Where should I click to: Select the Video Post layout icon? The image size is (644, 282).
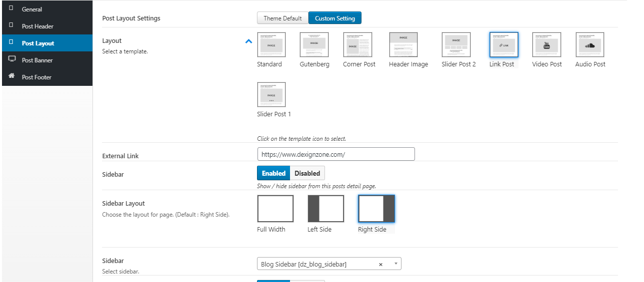[546, 45]
